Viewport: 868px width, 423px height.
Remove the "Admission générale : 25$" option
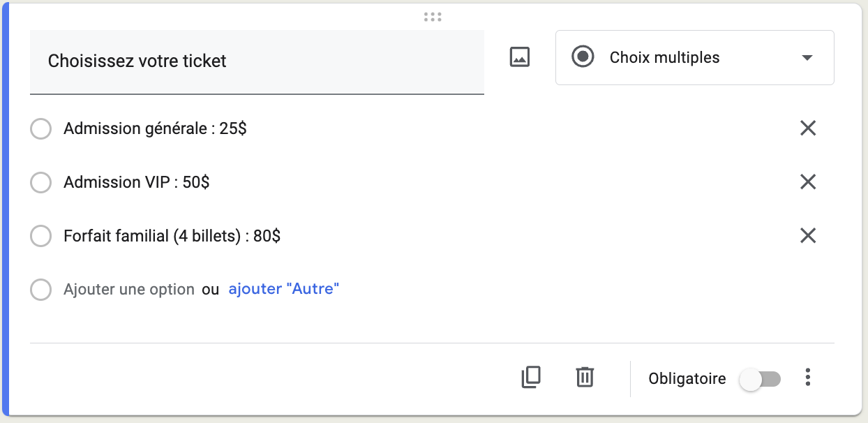coord(808,128)
